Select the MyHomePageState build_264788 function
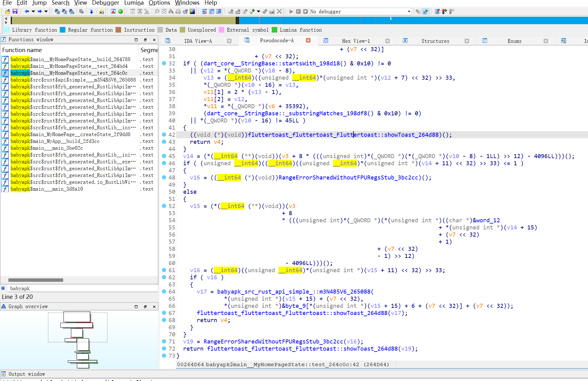588x381 pixels. [x=70, y=59]
